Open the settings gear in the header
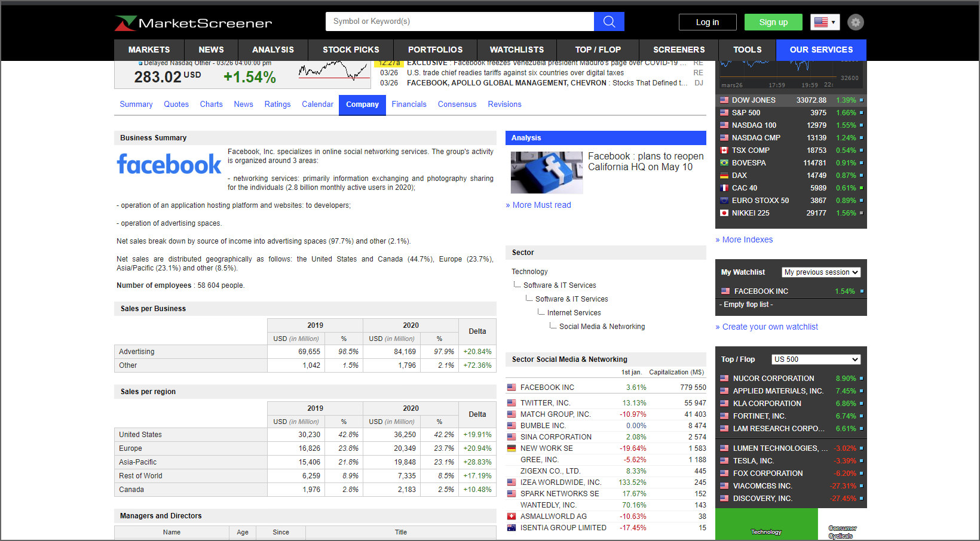Screen dimensions: 980x541 (855, 21)
